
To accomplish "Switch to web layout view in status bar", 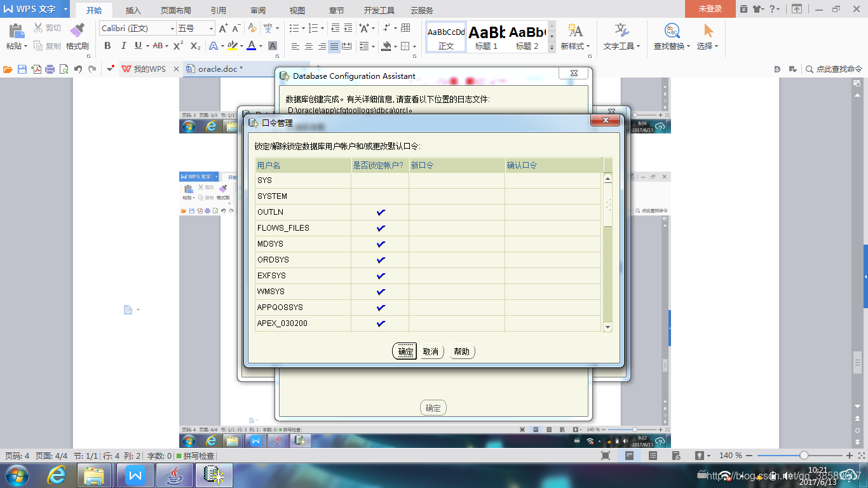I will tap(676, 456).
